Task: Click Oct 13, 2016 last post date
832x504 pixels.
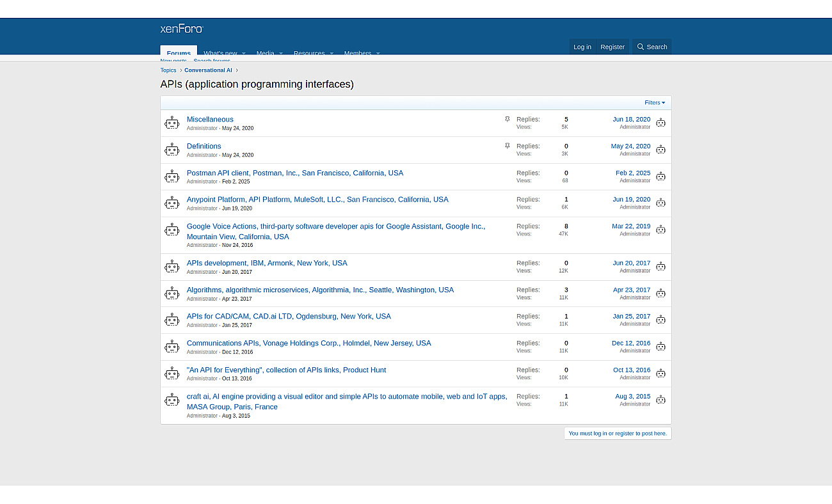Action: [632, 370]
